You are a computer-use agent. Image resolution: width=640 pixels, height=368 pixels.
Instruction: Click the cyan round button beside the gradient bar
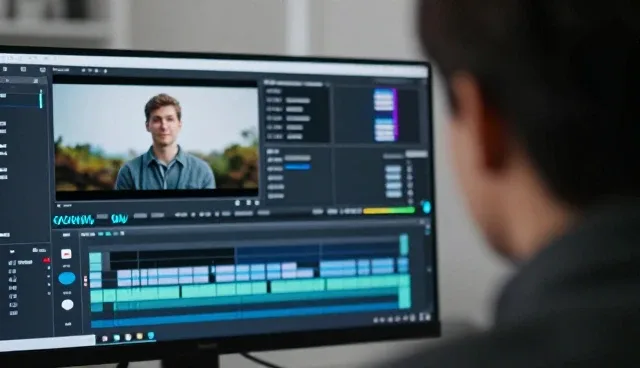[427, 207]
